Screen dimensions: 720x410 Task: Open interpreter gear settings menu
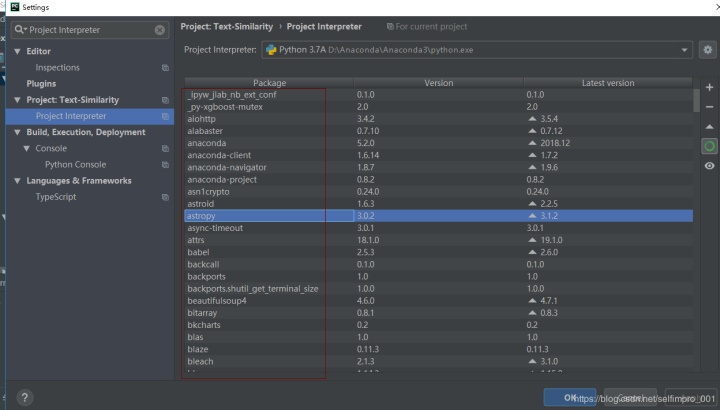[x=708, y=50]
